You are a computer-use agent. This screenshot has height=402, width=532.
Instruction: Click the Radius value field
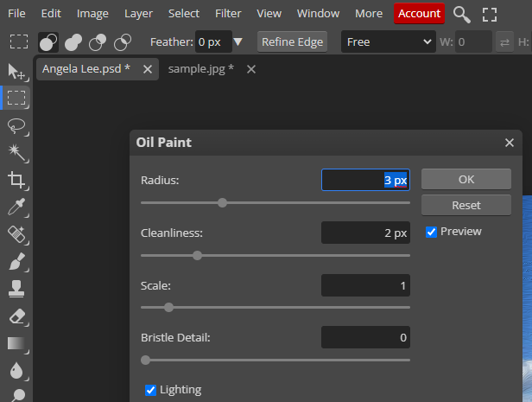(365, 180)
